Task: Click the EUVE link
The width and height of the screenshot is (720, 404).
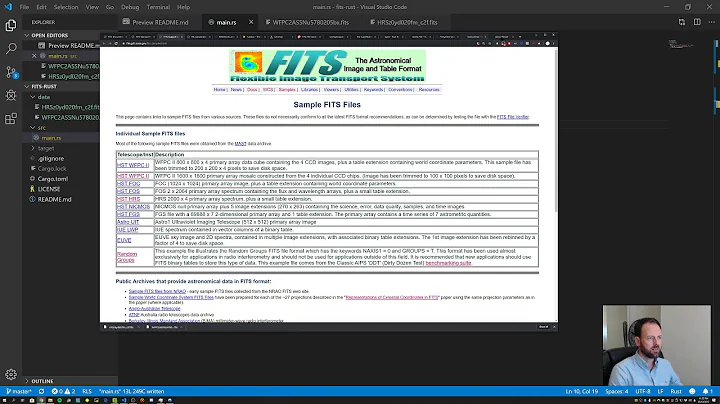Action: (124, 240)
